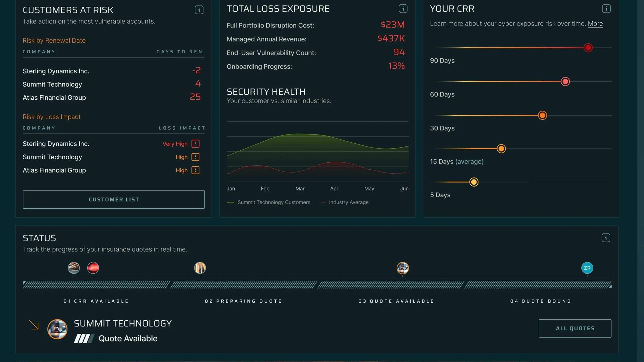Screen dimensions: 644x362
Task: Click the 5 Days slider handle
Action: point(474,182)
